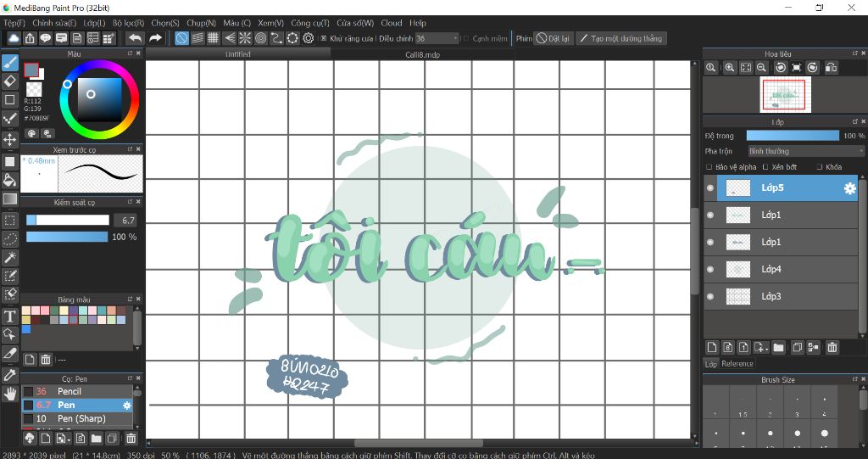
Task: Select the Eyedropper tool
Action: 9,375
